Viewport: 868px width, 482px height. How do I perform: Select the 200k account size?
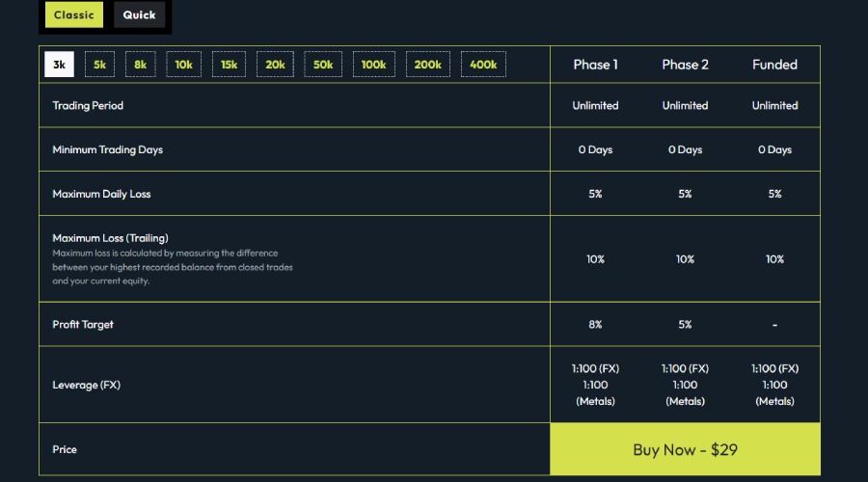427,65
